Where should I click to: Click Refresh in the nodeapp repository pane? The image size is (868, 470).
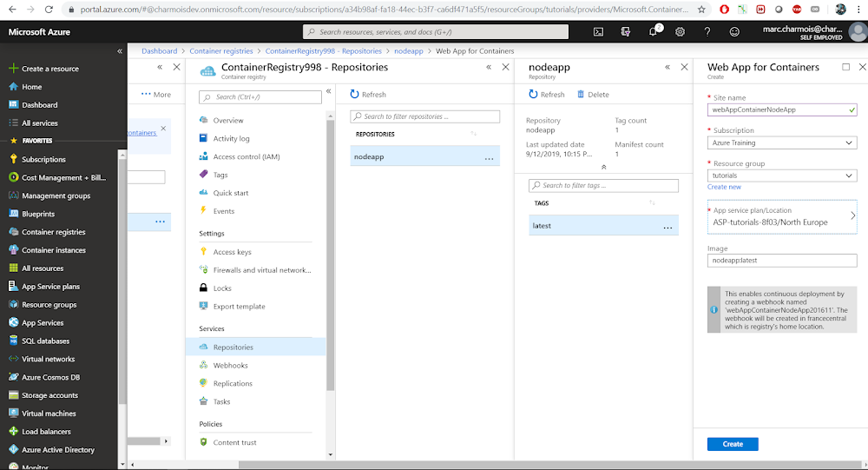point(546,94)
